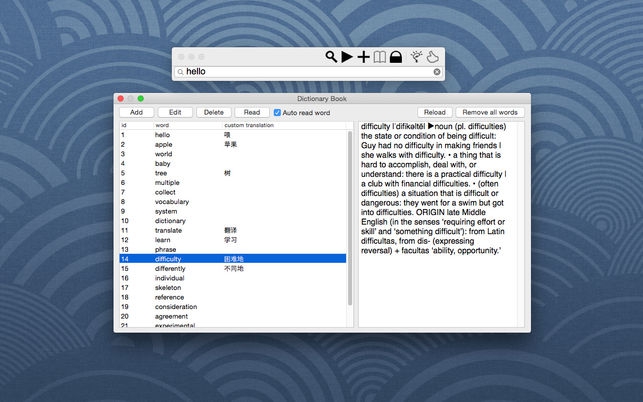Click the magnifier search icon in toolbar
Viewport: 643px width, 402px height.
pyautogui.click(x=331, y=57)
